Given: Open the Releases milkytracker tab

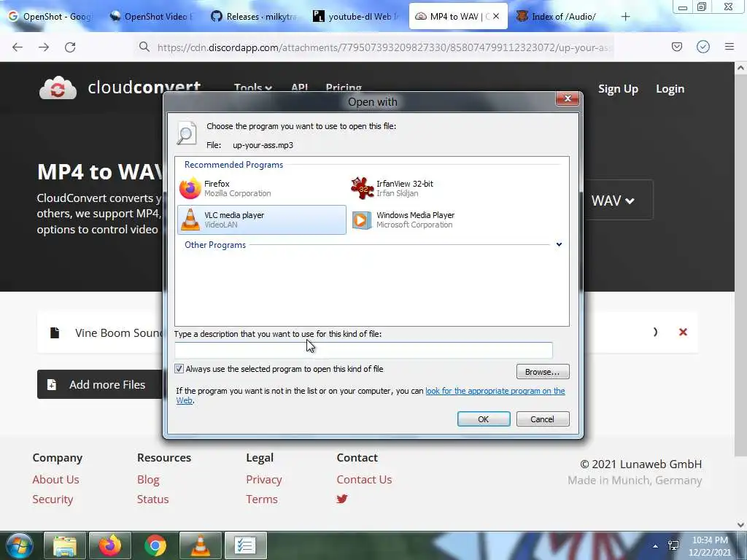Looking at the screenshot, I should click(x=254, y=17).
